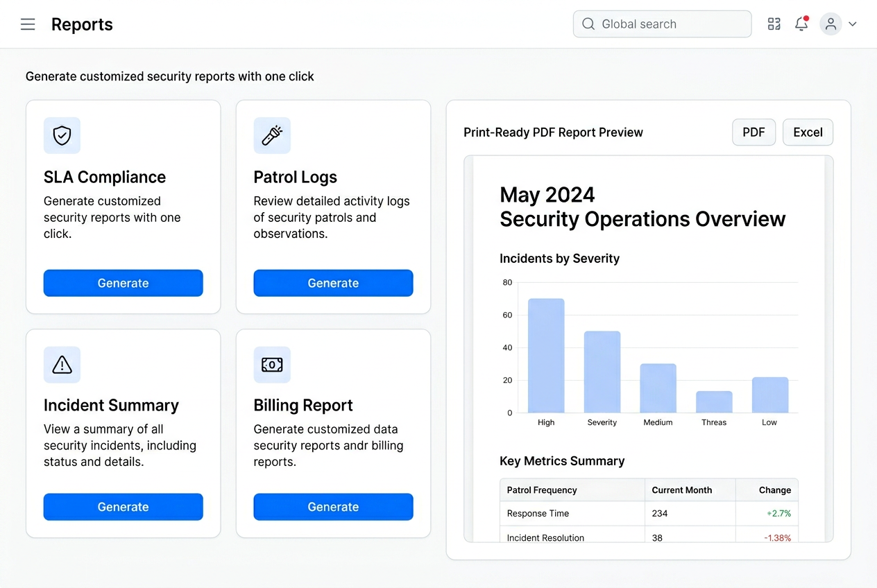Image resolution: width=877 pixels, height=588 pixels.
Task: Generate the Billing Report
Action: [333, 507]
